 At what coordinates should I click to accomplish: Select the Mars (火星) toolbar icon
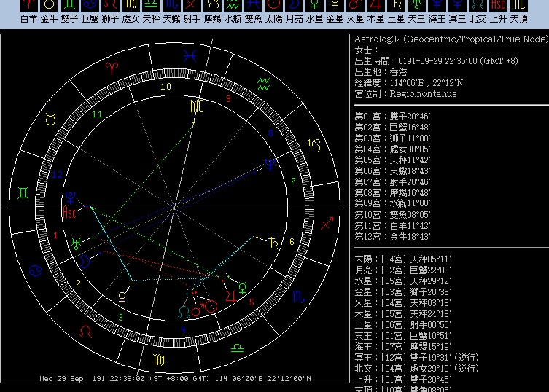355,5
